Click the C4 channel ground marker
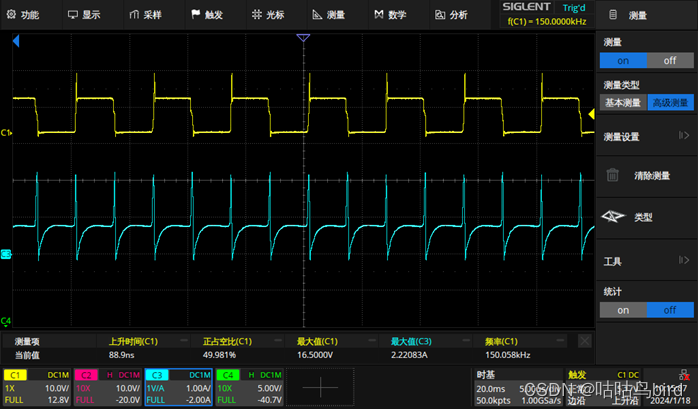 point(6,321)
